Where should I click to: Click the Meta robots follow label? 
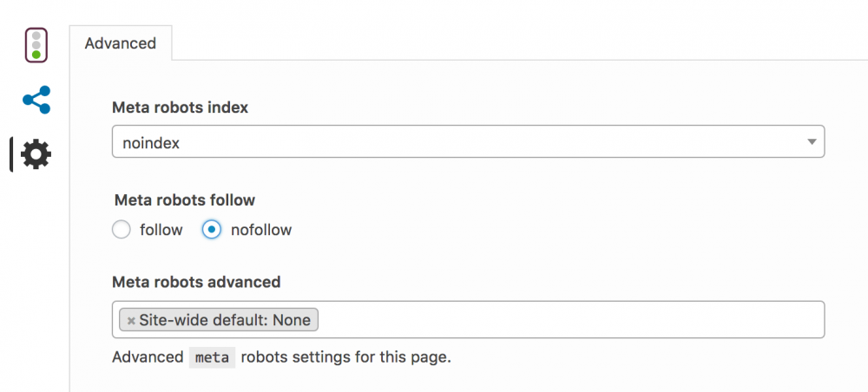[185, 199]
